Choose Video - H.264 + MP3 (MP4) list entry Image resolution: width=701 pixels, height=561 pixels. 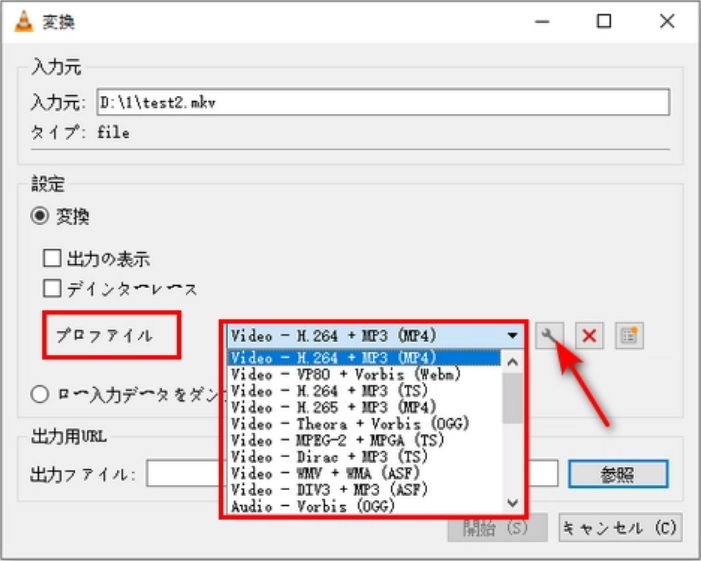coord(364,358)
